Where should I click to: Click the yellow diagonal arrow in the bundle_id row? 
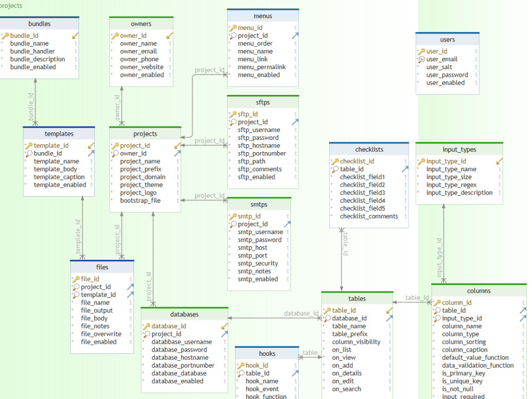pyautogui.click(x=74, y=35)
